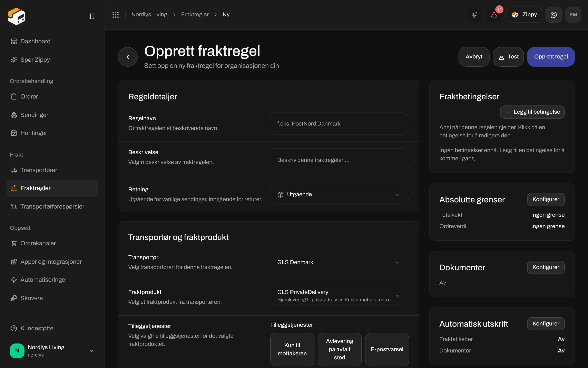
Task: Open Transportørforespørsler
Action: pyautogui.click(x=52, y=206)
